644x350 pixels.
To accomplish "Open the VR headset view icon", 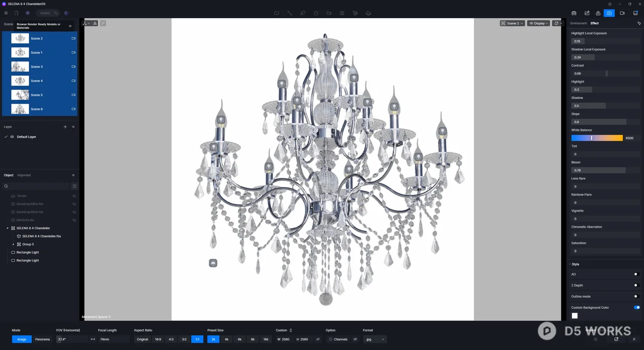I will coord(574,13).
